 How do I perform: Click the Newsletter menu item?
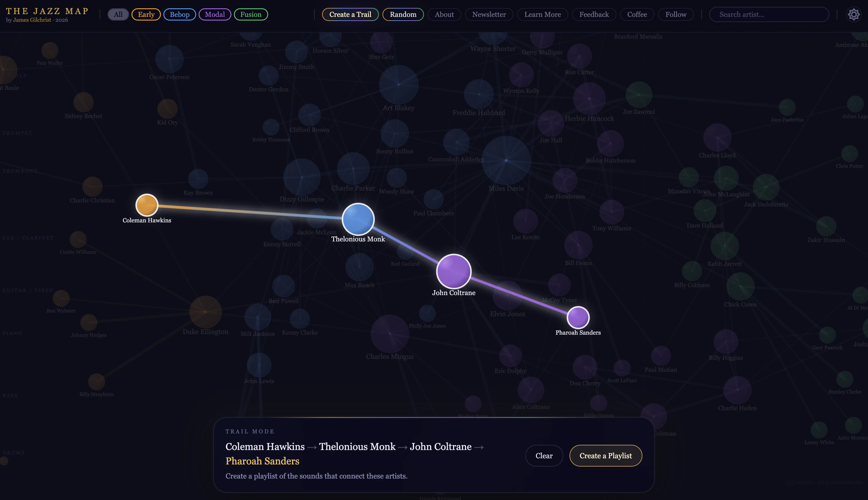(x=489, y=14)
